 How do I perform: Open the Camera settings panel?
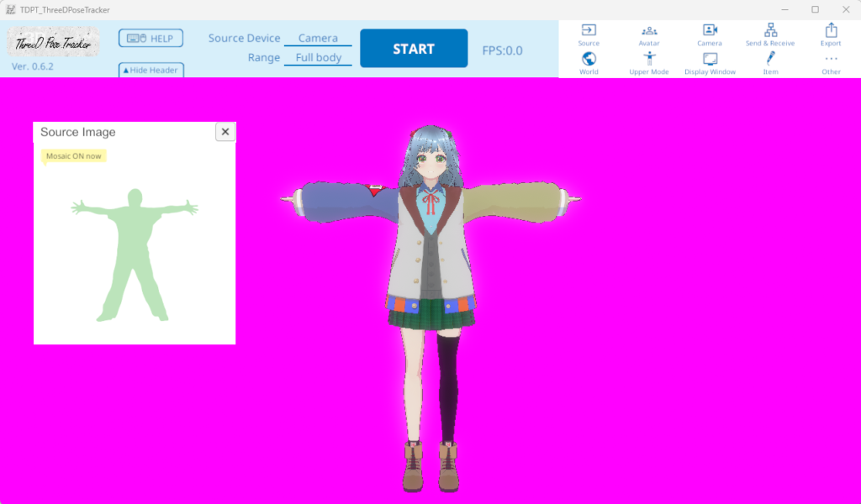pyautogui.click(x=710, y=34)
